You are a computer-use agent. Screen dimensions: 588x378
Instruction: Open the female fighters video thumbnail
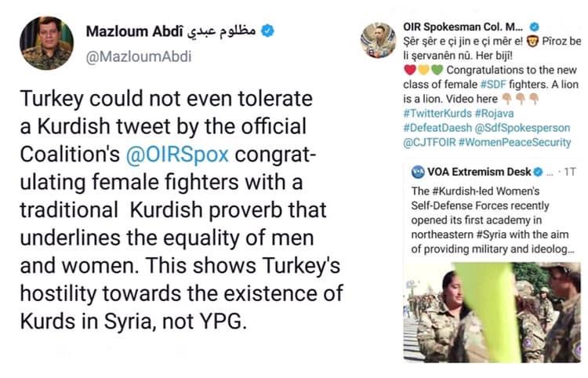(492, 311)
